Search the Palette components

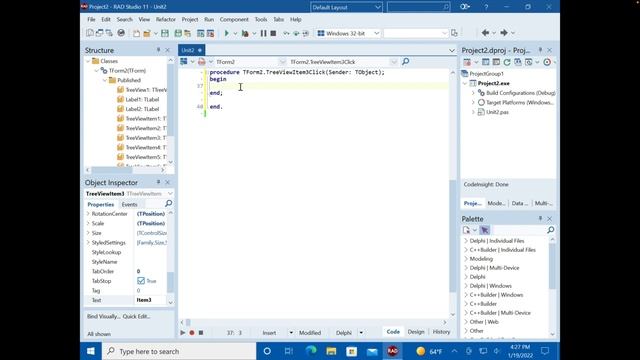551,230
